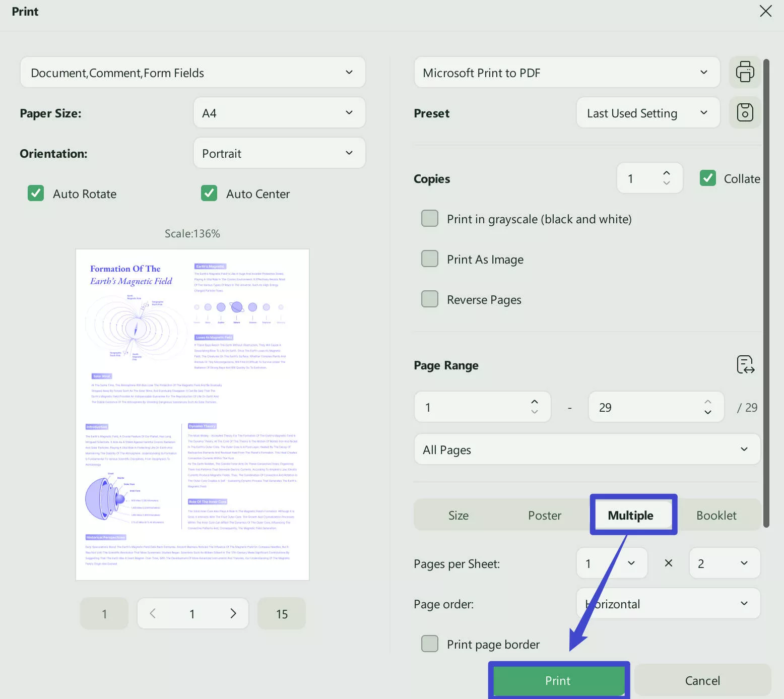
Task: Open printer properties icon beside printer dropdown
Action: [745, 72]
